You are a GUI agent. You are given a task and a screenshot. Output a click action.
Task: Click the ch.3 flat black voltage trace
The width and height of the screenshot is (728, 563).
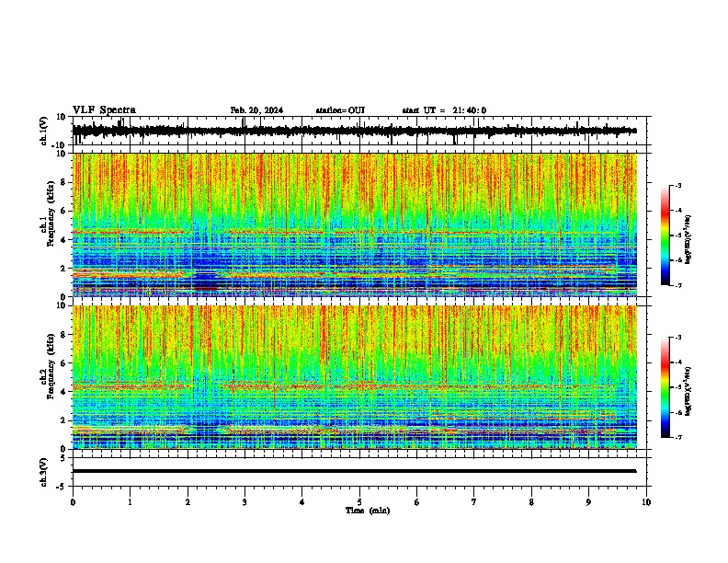coord(354,471)
